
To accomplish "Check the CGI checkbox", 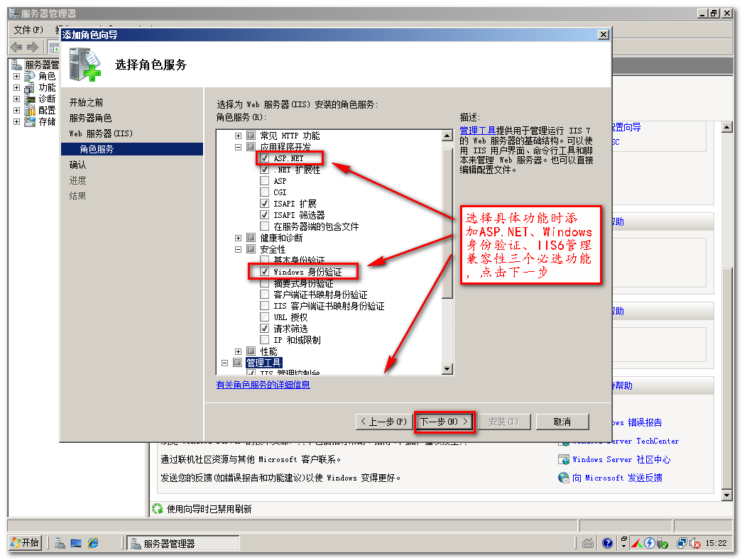I will pos(265,192).
